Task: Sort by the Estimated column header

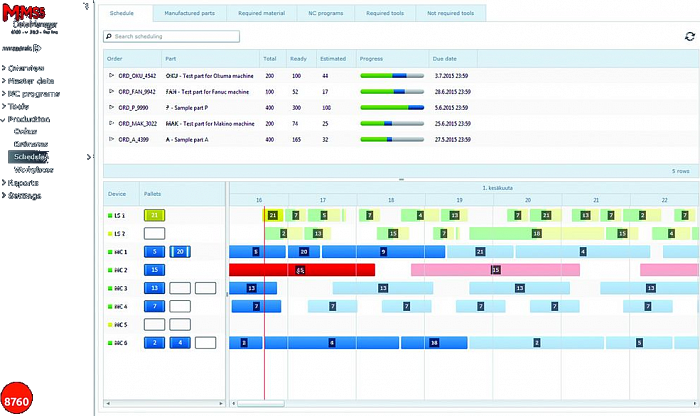Action: pos(336,58)
